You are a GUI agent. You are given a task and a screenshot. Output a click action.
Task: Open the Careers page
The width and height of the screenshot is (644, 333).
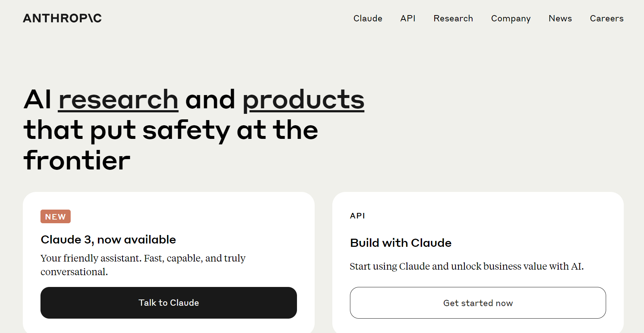[606, 18]
